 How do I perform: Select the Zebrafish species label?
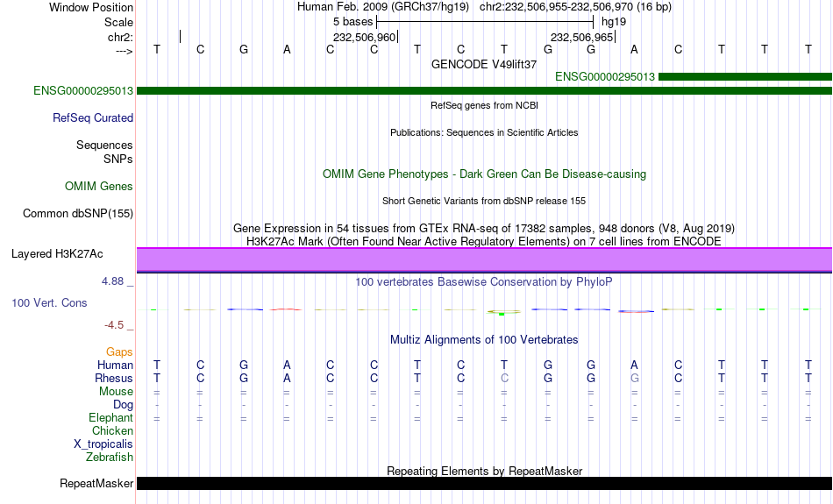(110, 458)
